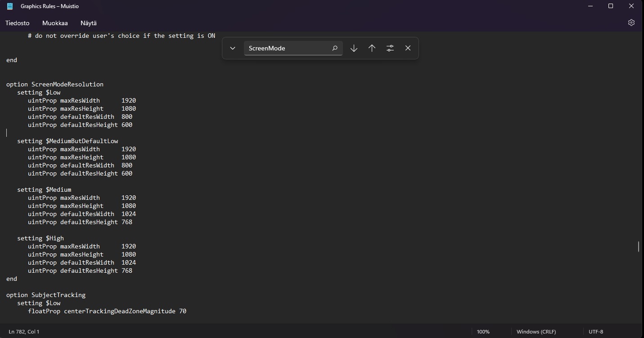
Task: Click into the ScreenMode search field
Action: pos(286,48)
